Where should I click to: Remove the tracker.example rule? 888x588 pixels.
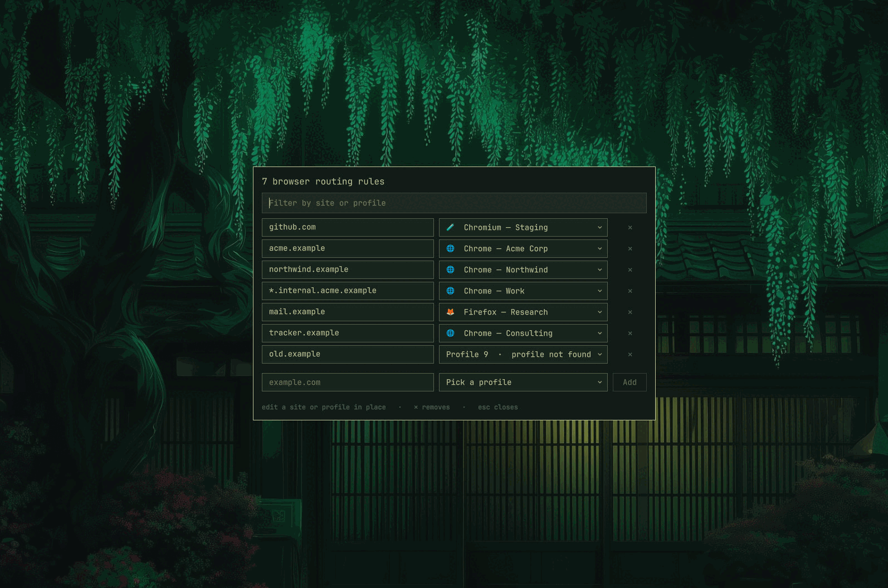(x=630, y=334)
